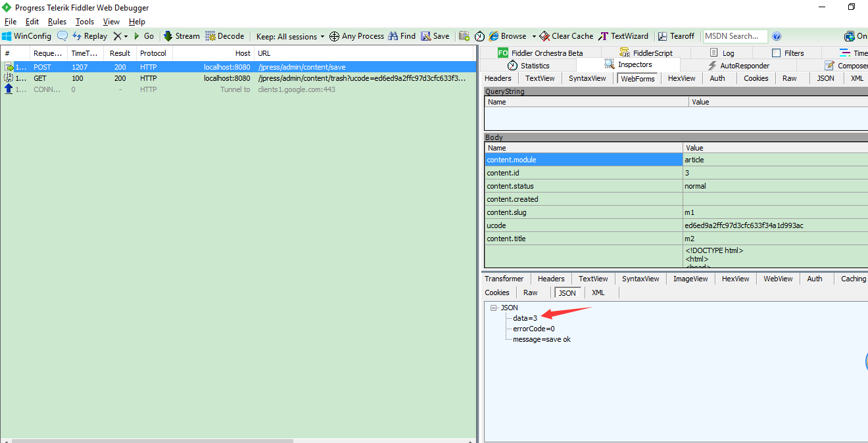Open help with blue question icon
This screenshot has width=868, height=443.
pyautogui.click(x=777, y=36)
